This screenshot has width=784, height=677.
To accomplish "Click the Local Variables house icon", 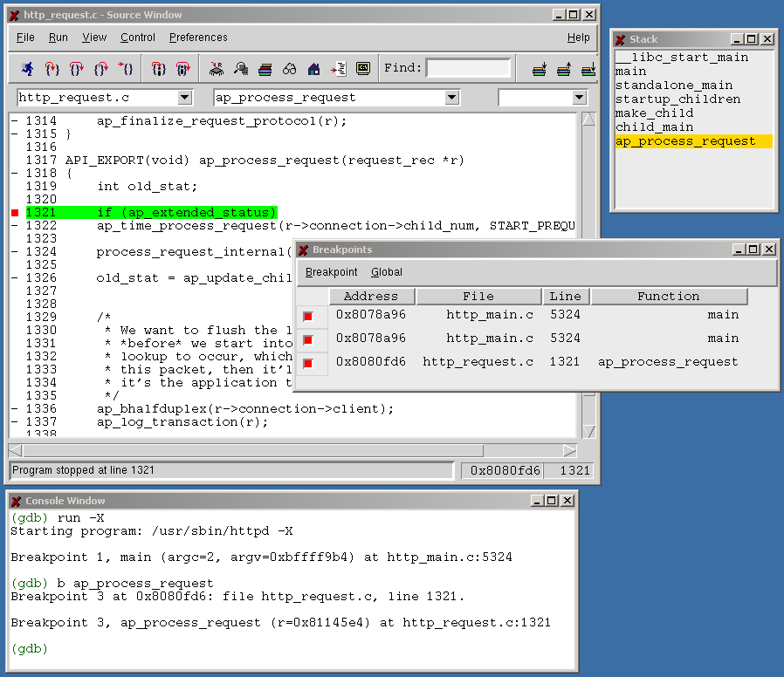I will click(x=313, y=68).
